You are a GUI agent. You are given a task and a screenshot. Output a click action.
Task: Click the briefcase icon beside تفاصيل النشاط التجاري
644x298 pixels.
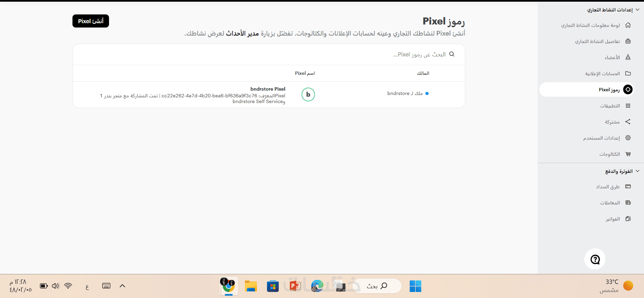(628, 41)
